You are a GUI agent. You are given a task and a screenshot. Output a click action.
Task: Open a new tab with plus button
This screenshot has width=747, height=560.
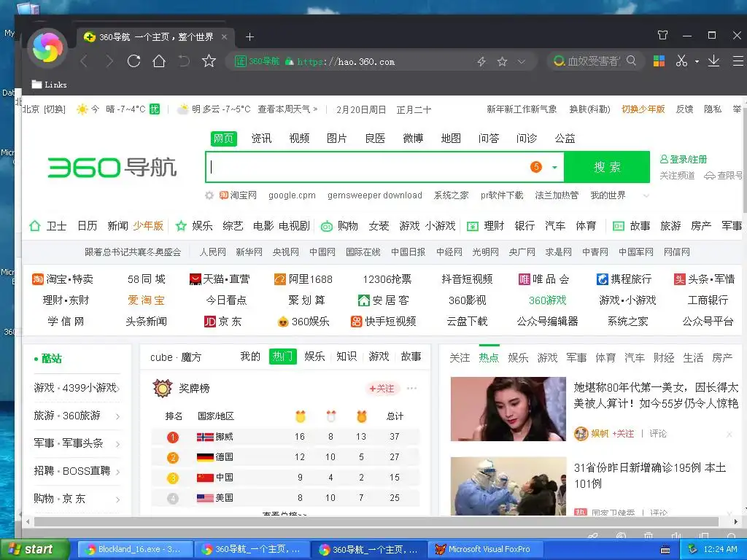249,36
